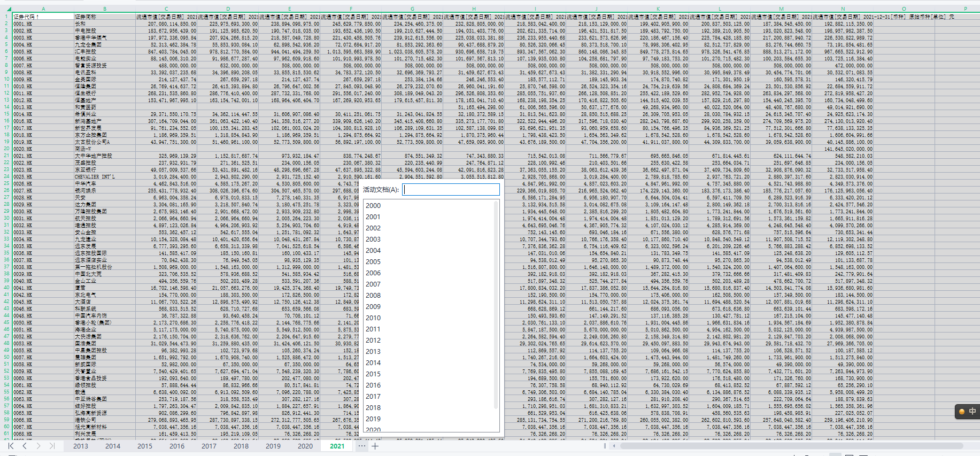This screenshot has width=980, height=456.
Task: Select 2014 in the popup list
Action: (x=373, y=363)
